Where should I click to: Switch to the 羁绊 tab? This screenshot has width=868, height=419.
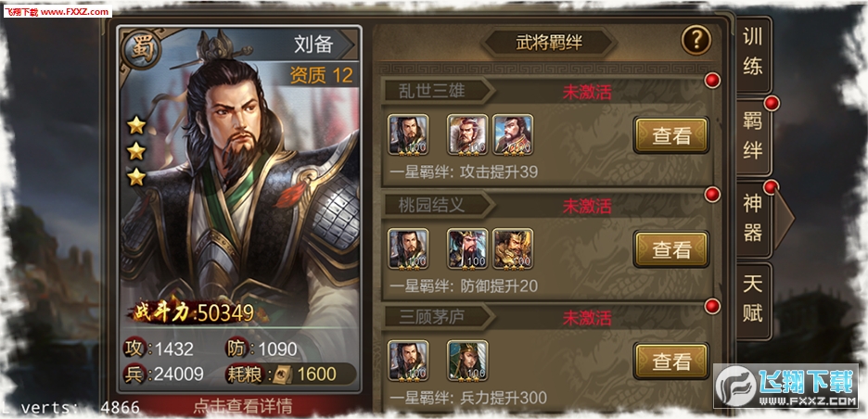coord(753,137)
